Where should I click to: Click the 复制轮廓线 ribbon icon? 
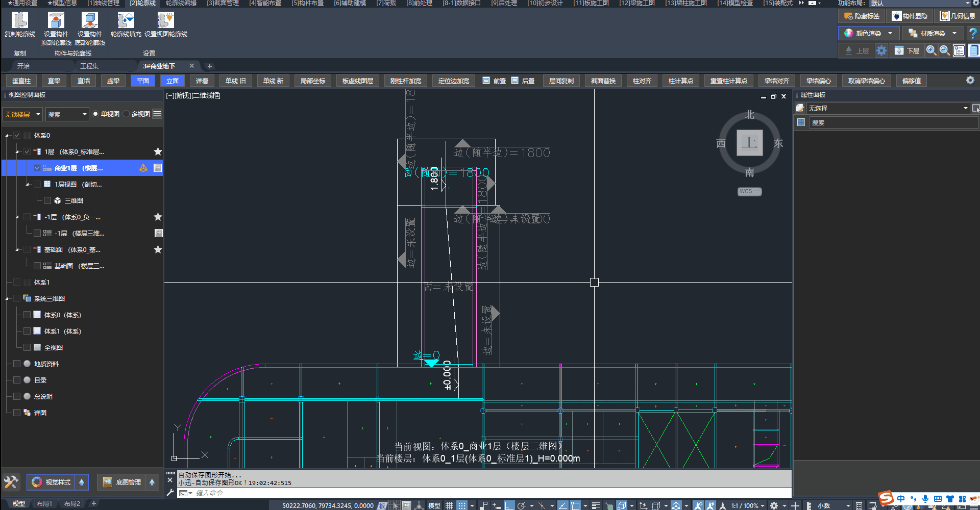click(x=20, y=20)
